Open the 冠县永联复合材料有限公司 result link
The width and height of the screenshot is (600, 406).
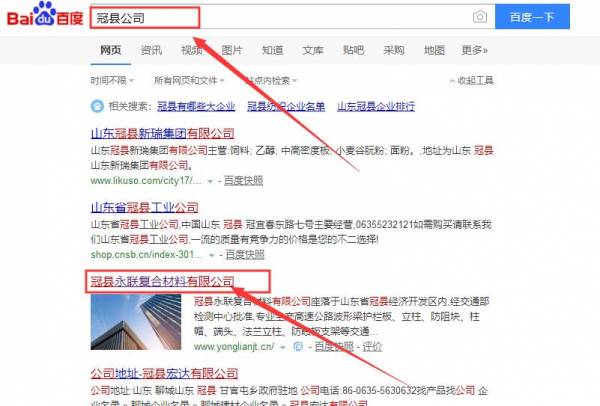pyautogui.click(x=162, y=282)
